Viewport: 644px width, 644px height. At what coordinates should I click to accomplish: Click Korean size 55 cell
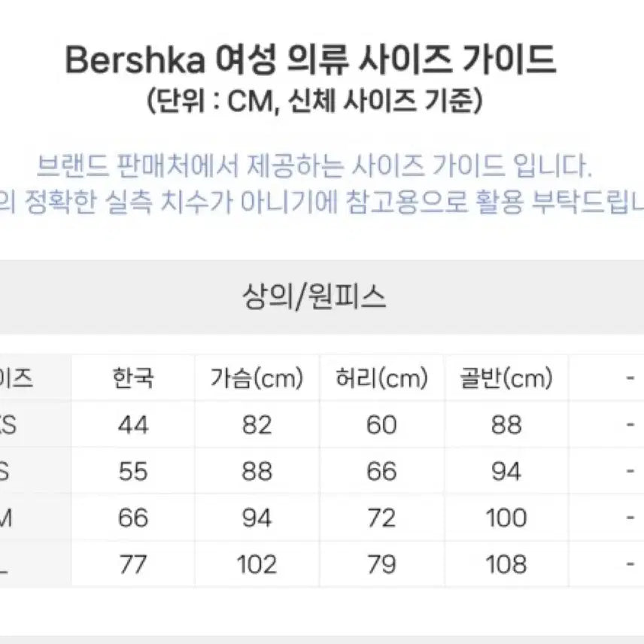tap(133, 472)
